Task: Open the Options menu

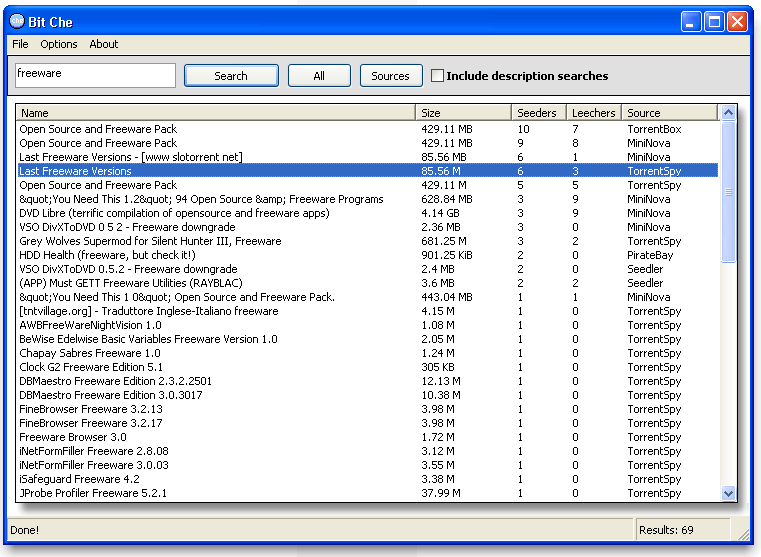Action: tap(59, 44)
